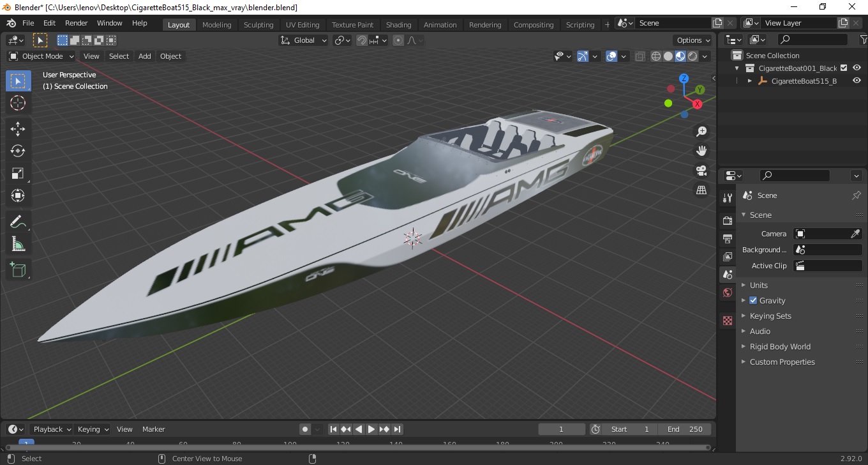Click eyedropper for Camera field
The width and height of the screenshot is (868, 465).
(856, 234)
